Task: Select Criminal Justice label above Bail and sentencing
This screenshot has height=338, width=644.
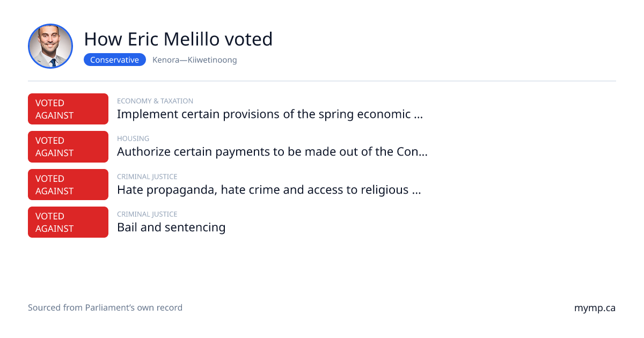Action: click(x=147, y=214)
